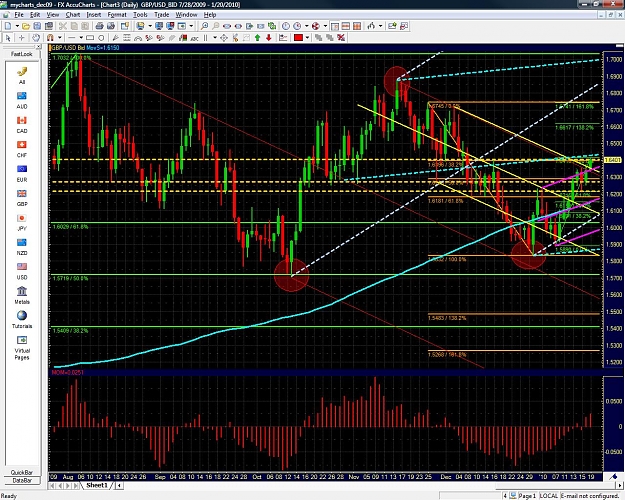Viewport: 625px width, 500px height.
Task: Click the FastLook panel header
Action: (x=21, y=54)
